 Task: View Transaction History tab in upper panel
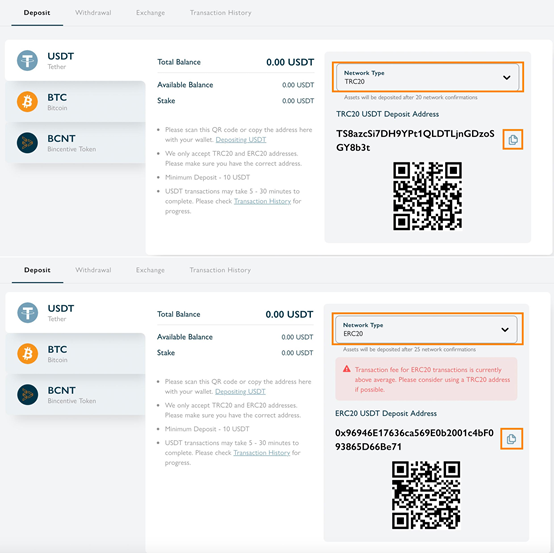click(x=220, y=13)
